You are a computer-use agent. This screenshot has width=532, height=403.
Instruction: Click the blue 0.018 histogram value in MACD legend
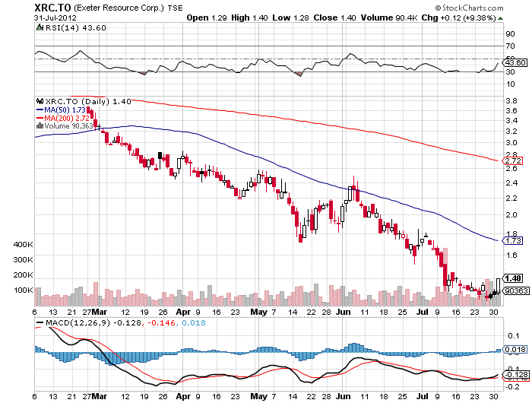pos(194,322)
